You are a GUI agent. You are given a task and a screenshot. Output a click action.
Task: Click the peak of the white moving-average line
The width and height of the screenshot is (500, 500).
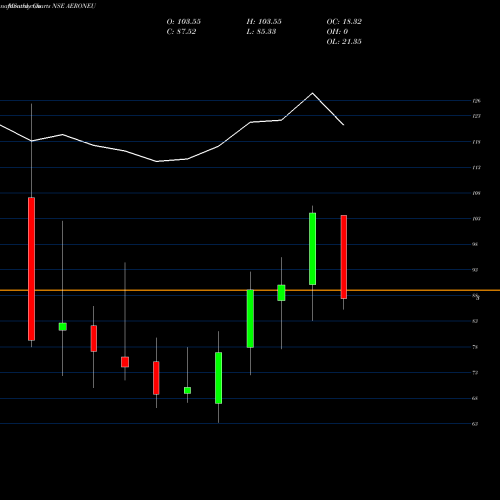312,93
